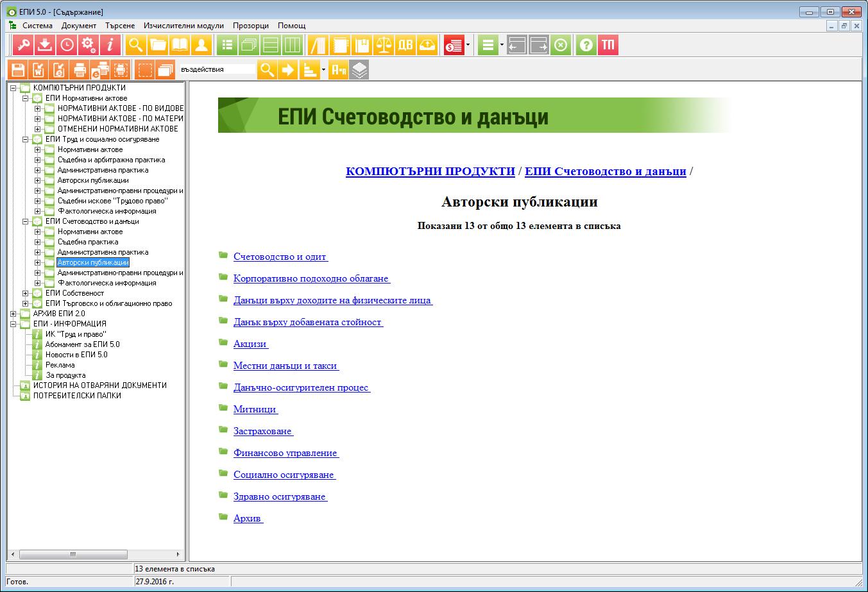Viewport: 868px width, 592px height.
Task: Follow the Акцизи link
Action: (251, 344)
